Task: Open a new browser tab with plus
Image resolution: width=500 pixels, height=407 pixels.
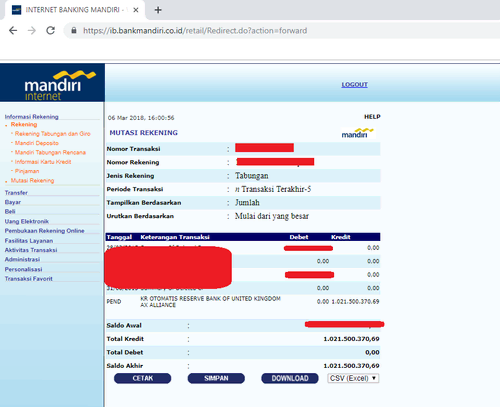Action: (x=158, y=10)
